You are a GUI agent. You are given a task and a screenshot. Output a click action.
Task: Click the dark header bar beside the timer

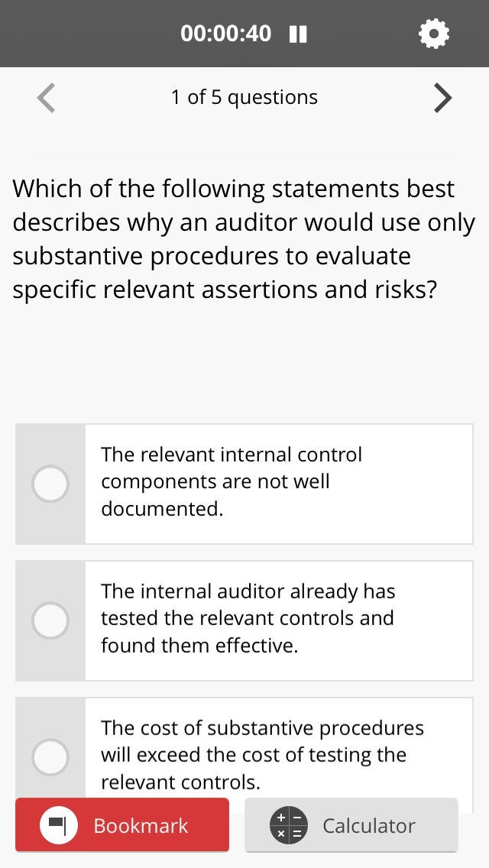92,34
